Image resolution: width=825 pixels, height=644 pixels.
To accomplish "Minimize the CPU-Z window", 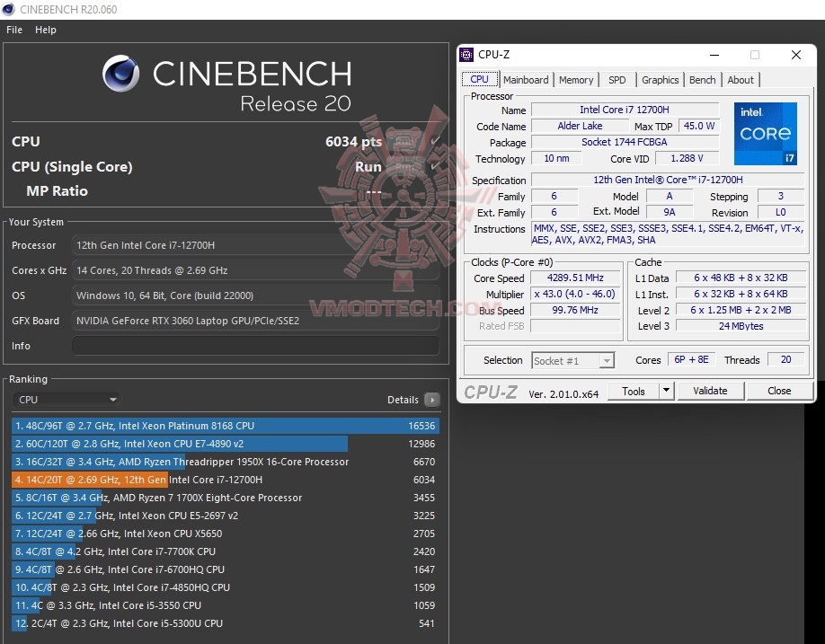I will [714, 55].
